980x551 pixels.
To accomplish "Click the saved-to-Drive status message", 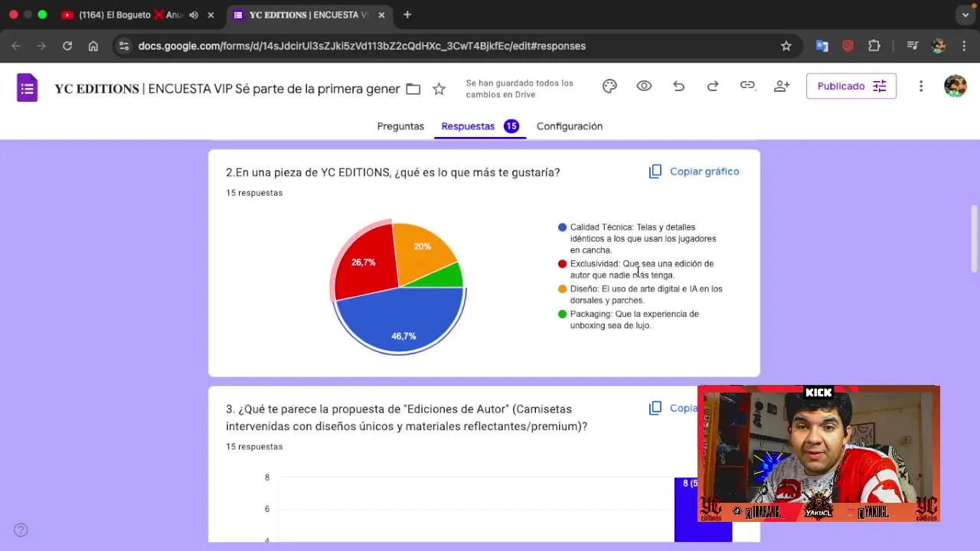I will [x=520, y=89].
